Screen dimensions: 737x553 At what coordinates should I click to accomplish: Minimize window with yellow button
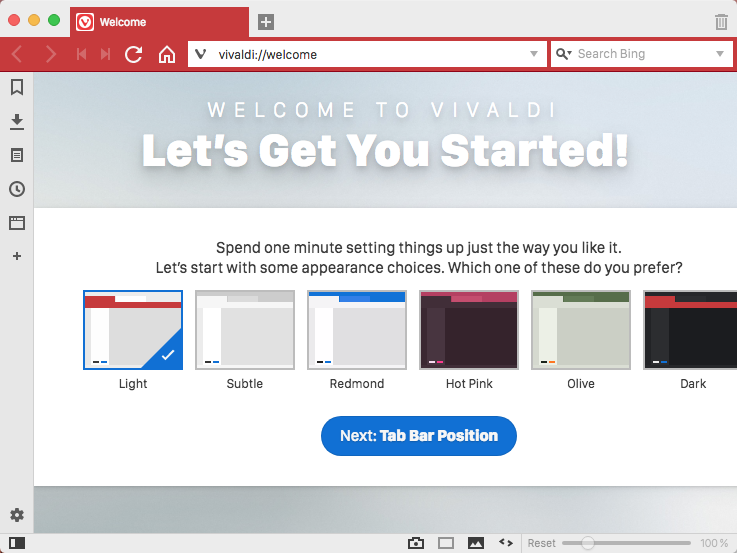(34, 20)
